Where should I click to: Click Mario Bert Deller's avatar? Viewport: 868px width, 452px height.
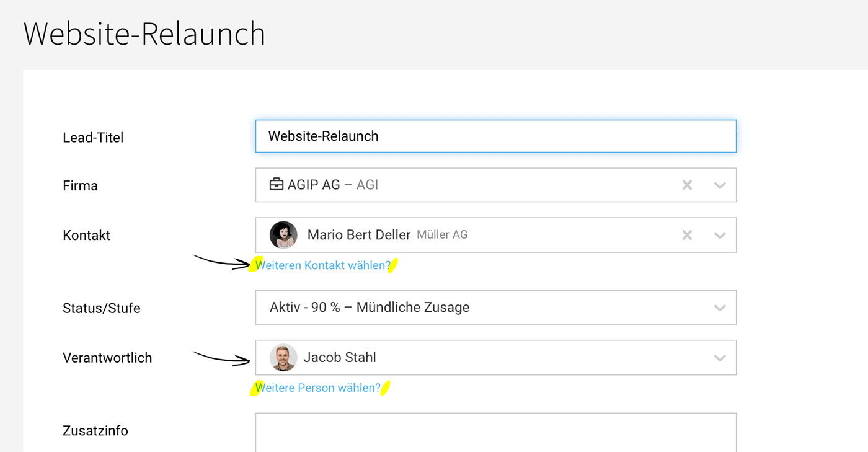tap(283, 235)
